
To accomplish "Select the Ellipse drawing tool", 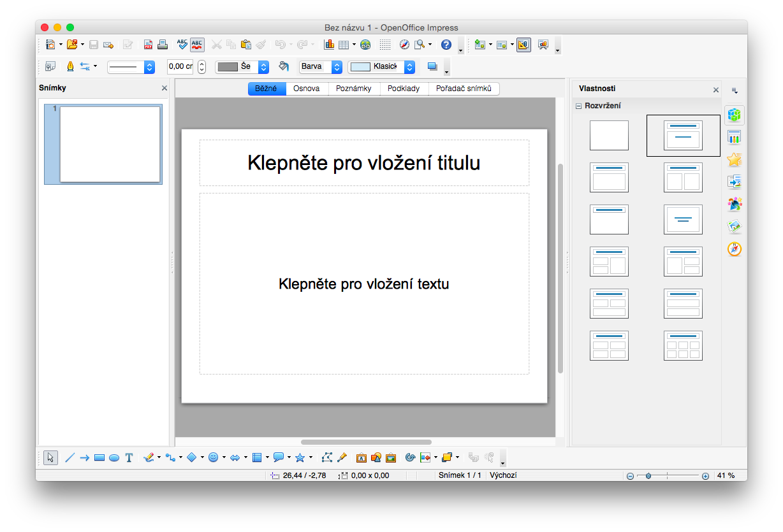I will [114, 457].
